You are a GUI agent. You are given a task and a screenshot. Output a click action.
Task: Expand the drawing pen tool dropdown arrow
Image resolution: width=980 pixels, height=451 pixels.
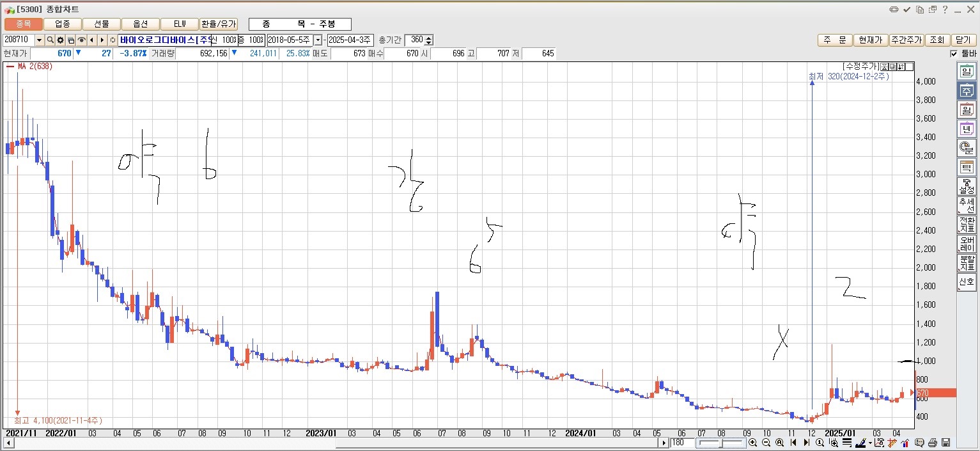click(x=870, y=443)
